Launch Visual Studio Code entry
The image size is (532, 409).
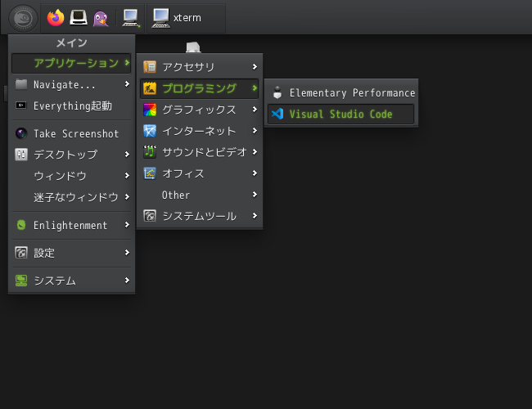341,114
